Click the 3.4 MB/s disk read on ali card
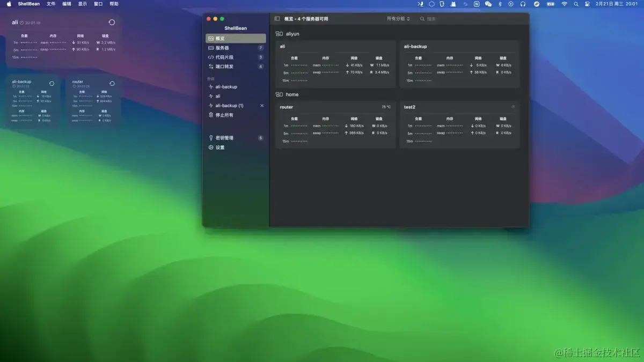644x362 pixels. tap(382, 72)
